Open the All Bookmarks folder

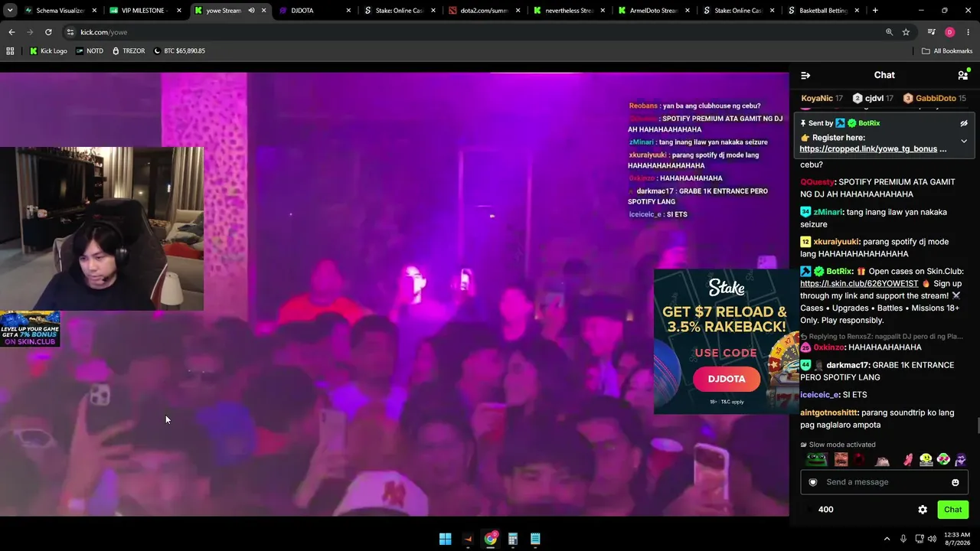pyautogui.click(x=947, y=51)
